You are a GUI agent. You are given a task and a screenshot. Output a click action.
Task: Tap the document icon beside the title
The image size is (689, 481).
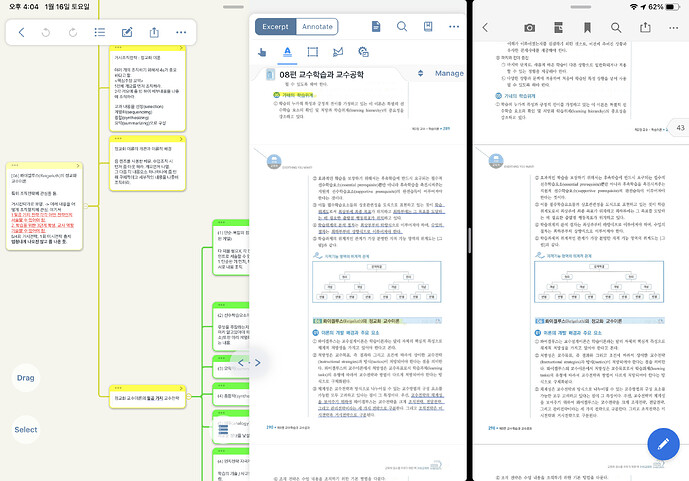click(270, 75)
